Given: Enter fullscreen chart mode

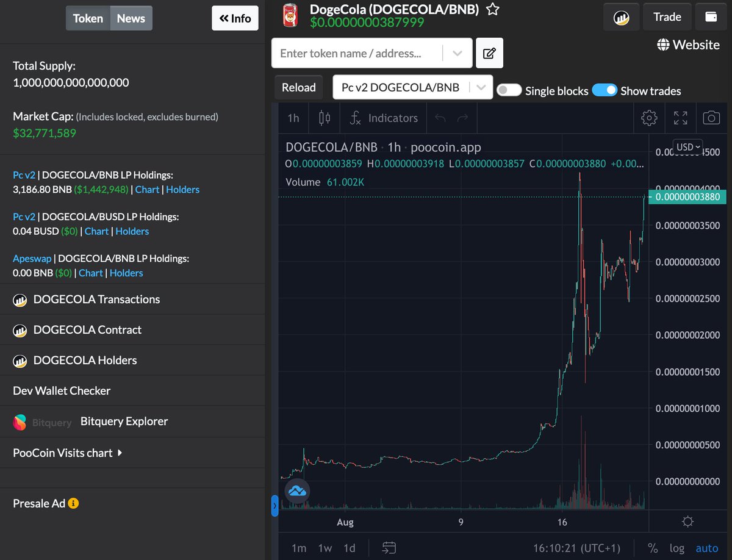Looking at the screenshot, I should 680,118.
